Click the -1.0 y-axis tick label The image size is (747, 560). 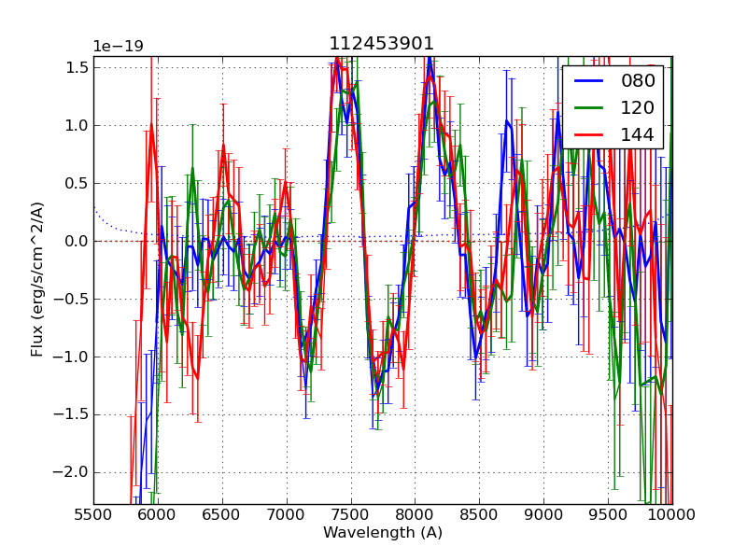pyautogui.click(x=71, y=357)
